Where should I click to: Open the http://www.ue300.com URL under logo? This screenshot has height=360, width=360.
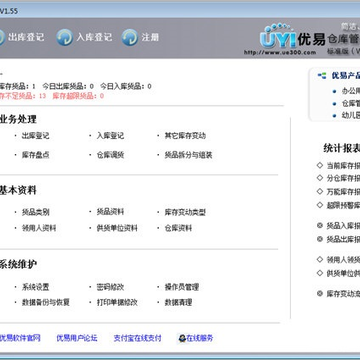coord(280,52)
